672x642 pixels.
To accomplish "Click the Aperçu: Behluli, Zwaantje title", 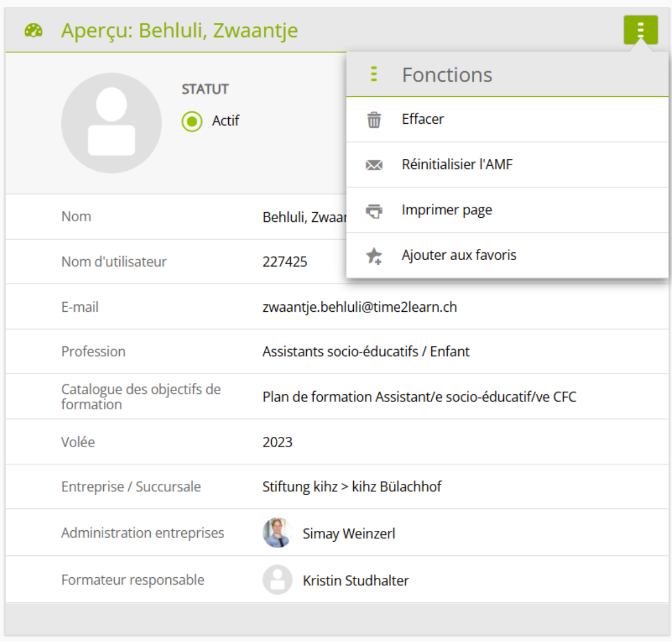I will (x=179, y=30).
